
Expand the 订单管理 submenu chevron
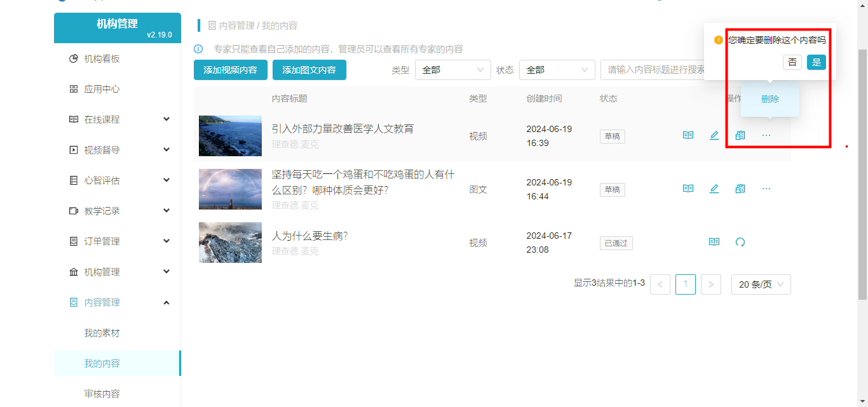pyautogui.click(x=166, y=241)
